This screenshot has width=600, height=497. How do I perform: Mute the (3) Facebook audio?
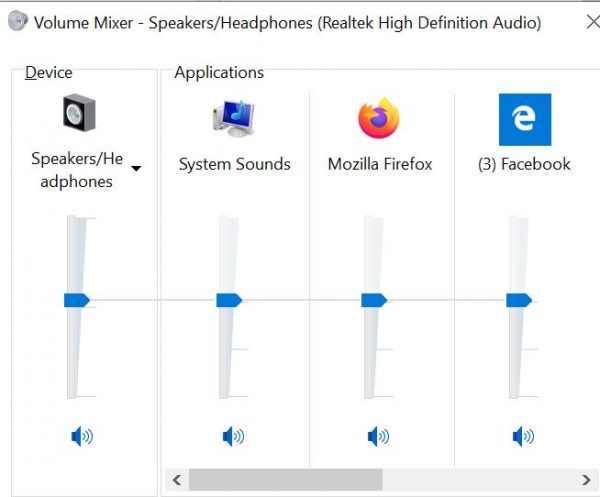[523, 437]
